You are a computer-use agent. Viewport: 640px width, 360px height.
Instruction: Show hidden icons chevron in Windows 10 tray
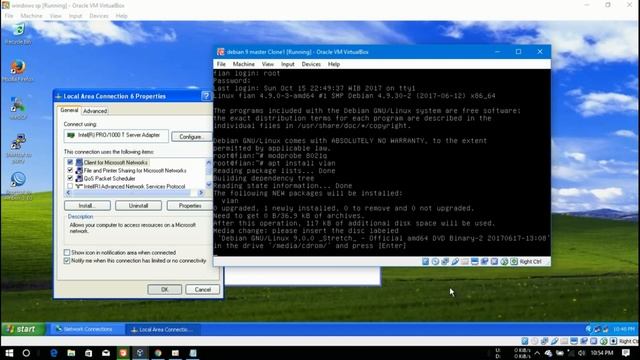point(537,353)
